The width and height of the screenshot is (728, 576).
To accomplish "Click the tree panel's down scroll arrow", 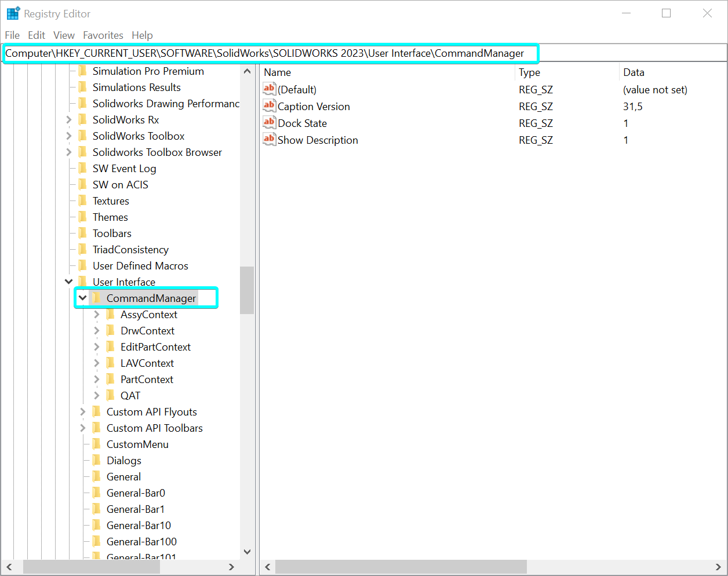I will coord(247,552).
